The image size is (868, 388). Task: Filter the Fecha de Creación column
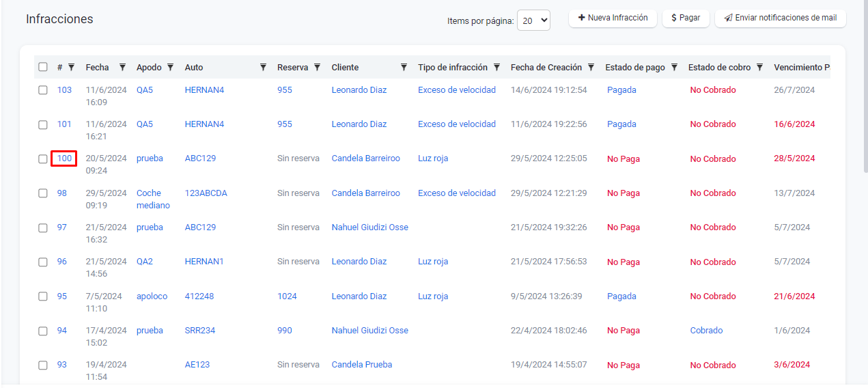(x=591, y=68)
